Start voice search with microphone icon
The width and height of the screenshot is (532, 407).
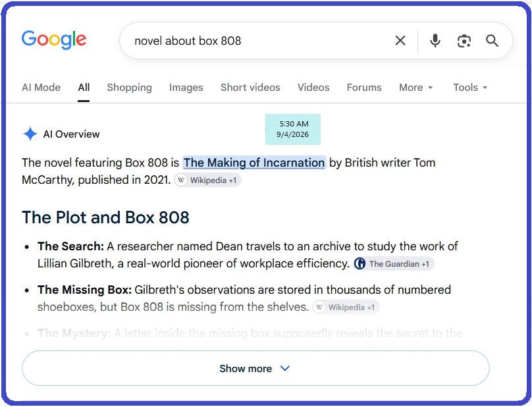point(435,41)
